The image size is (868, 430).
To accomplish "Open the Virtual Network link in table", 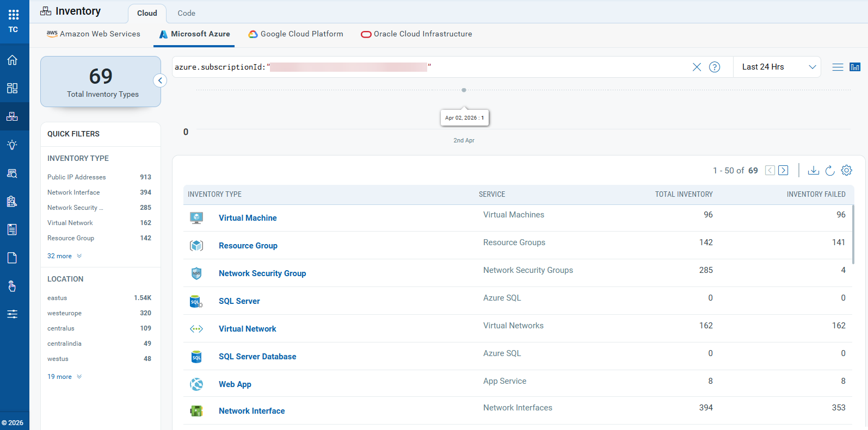I will 248,329.
